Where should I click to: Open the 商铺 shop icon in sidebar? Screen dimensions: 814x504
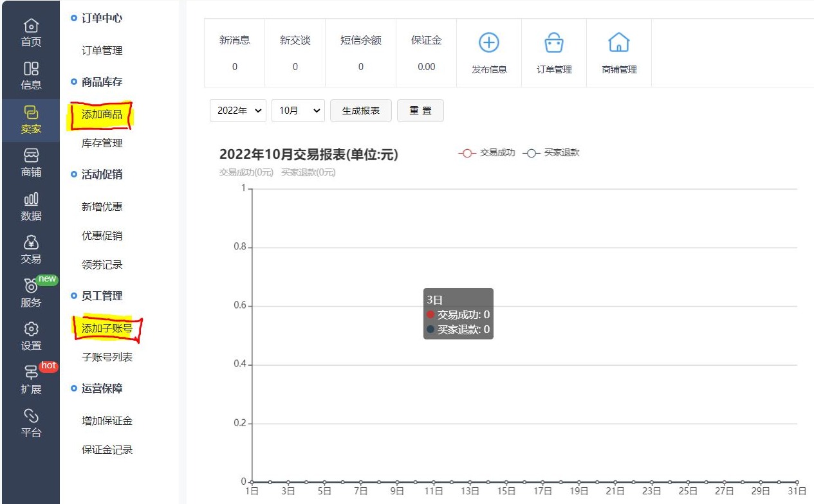[31, 156]
